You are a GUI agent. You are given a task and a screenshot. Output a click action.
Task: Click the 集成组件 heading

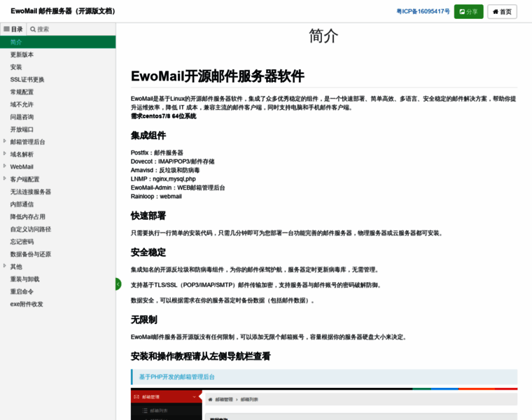(148, 136)
